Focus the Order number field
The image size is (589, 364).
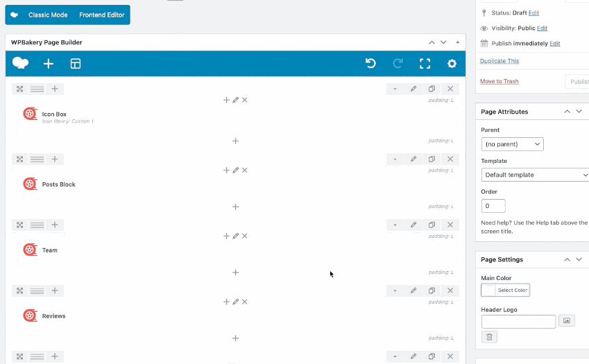(x=493, y=206)
